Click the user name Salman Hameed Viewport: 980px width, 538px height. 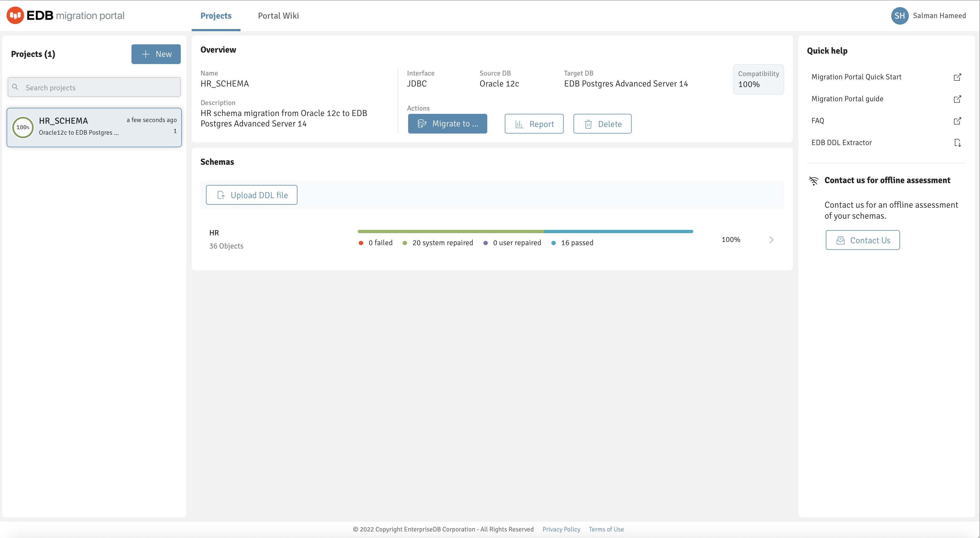(939, 16)
